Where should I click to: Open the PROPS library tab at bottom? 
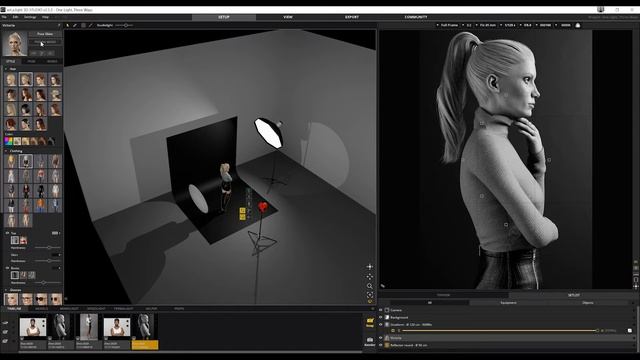point(179,309)
